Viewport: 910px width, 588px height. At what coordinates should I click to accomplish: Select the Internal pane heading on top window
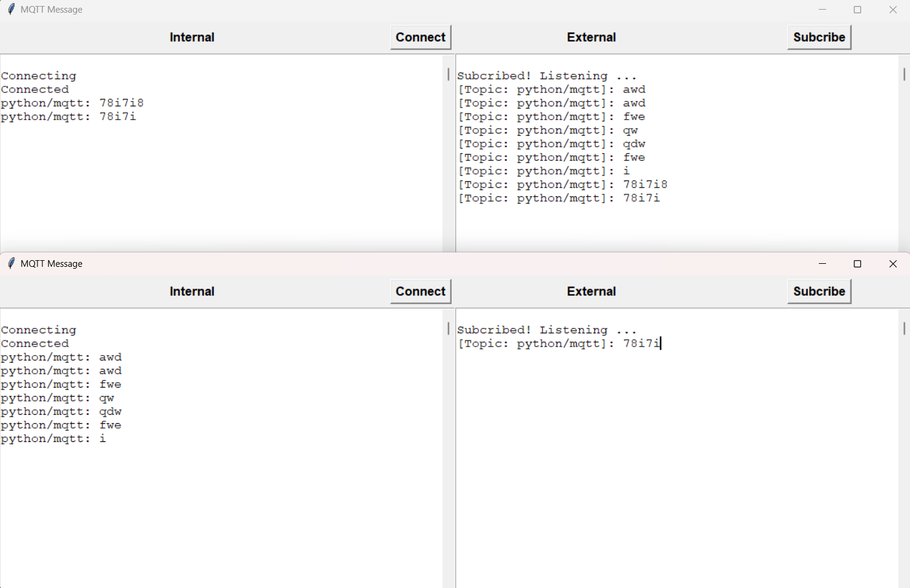coord(191,37)
